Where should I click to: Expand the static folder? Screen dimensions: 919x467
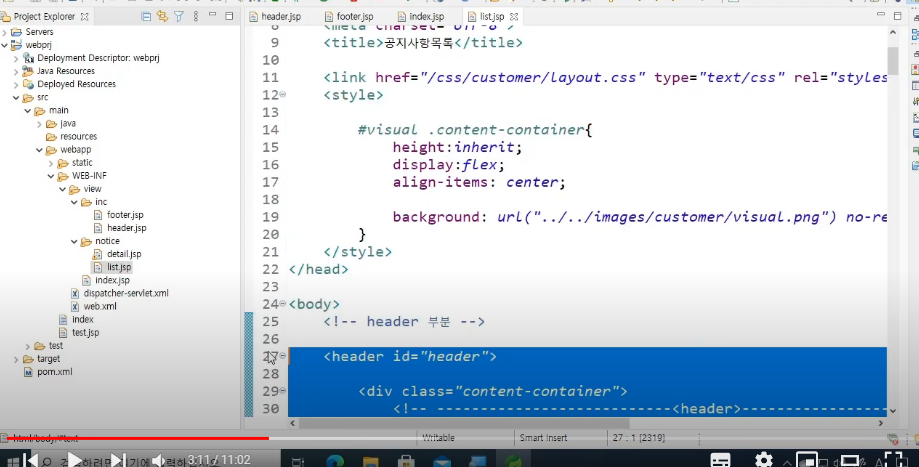[x=52, y=163]
